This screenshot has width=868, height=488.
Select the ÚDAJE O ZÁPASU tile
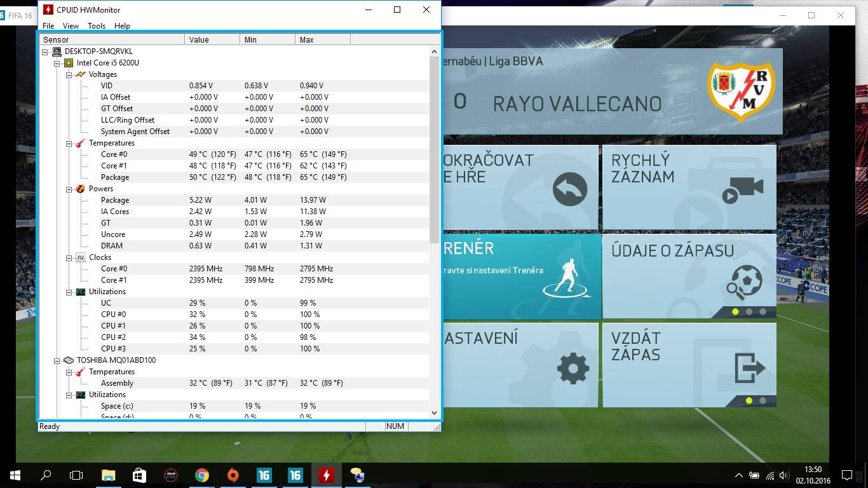click(689, 276)
